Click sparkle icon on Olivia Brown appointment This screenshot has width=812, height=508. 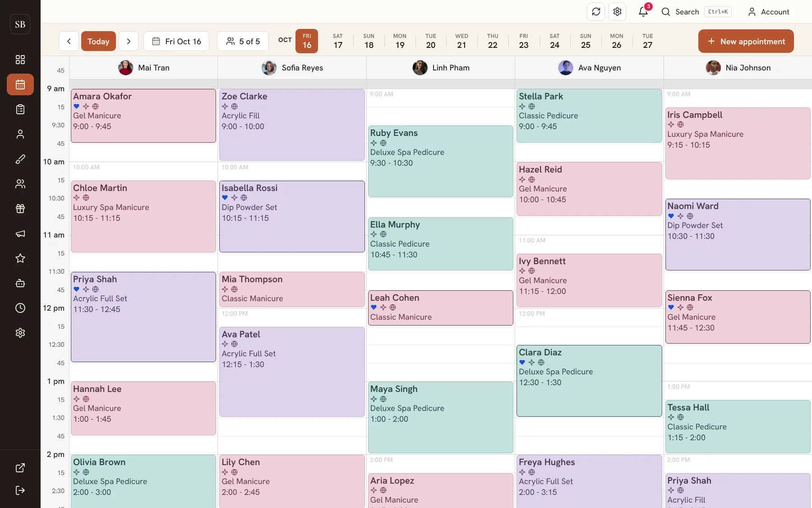coord(77,472)
